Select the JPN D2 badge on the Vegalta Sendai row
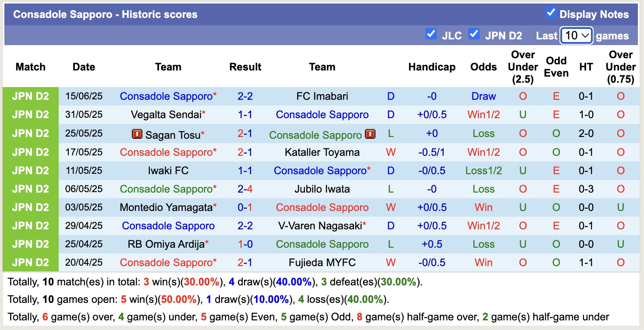The width and height of the screenshot is (644, 330). coord(31,115)
